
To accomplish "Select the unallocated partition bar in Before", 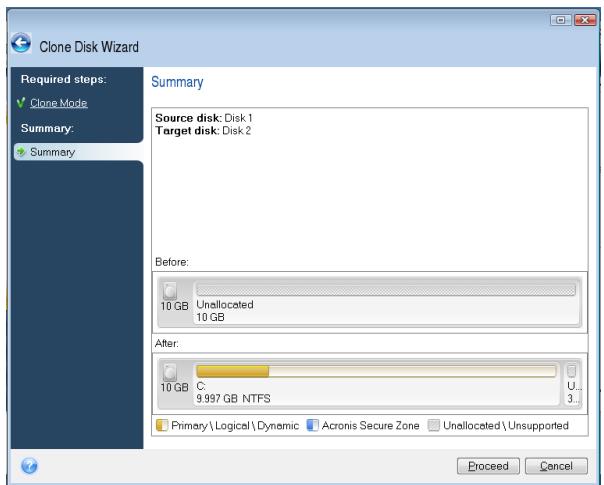I will (386, 290).
